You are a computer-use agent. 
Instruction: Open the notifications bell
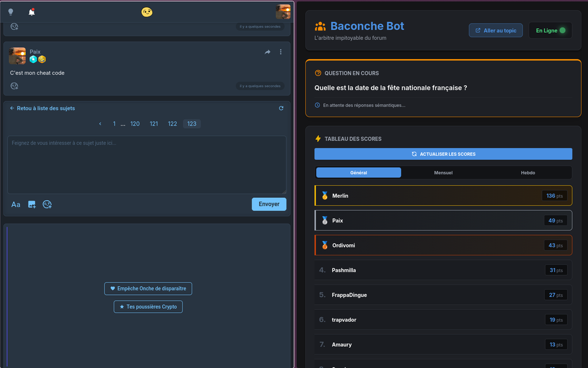tap(32, 12)
